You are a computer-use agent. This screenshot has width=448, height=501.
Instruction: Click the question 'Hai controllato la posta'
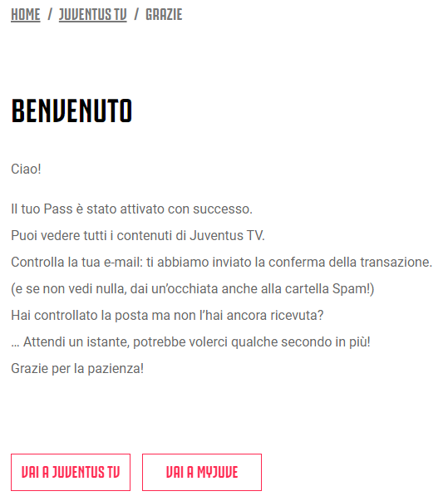167,316
